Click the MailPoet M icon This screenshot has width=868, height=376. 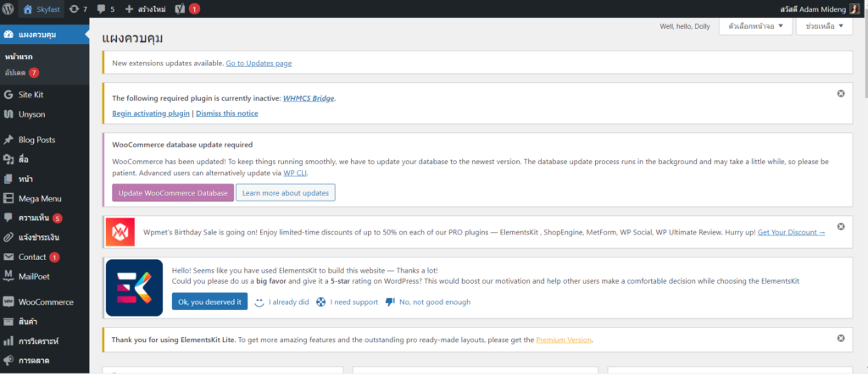point(8,276)
